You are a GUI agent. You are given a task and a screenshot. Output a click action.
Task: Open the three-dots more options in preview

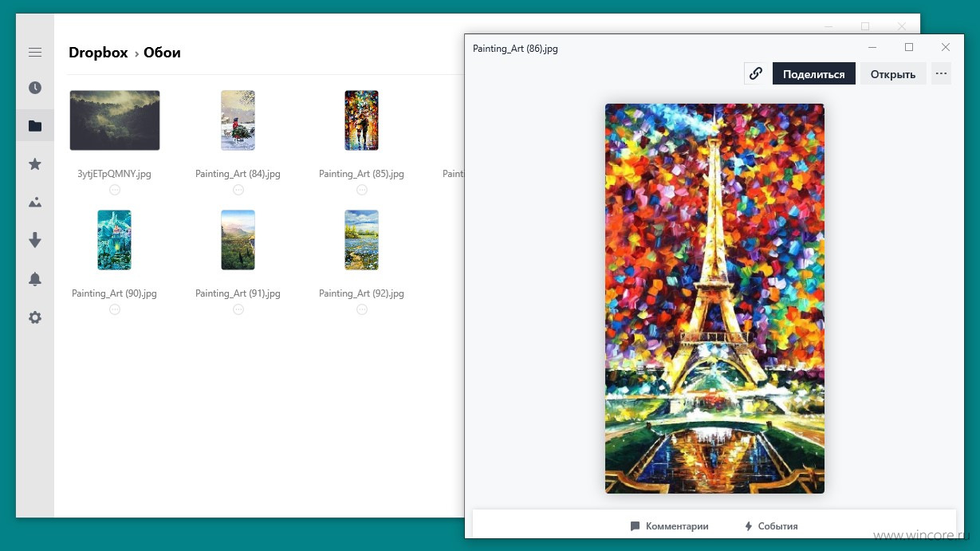pyautogui.click(x=942, y=74)
